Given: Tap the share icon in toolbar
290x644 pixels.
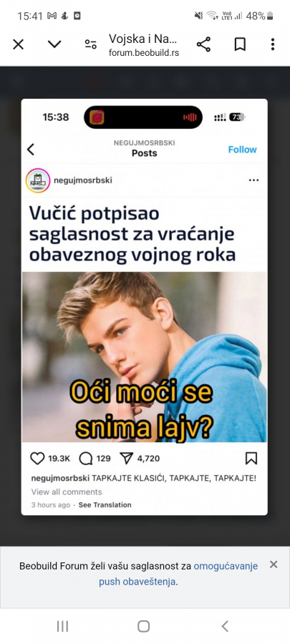Looking at the screenshot, I should click(x=203, y=44).
